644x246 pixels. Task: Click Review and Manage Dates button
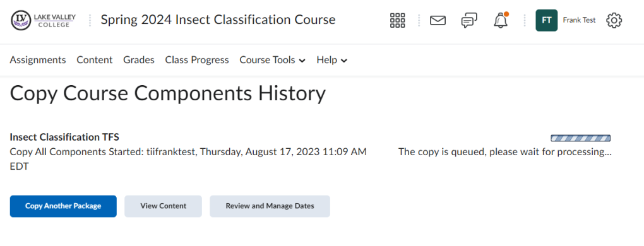[270, 206]
